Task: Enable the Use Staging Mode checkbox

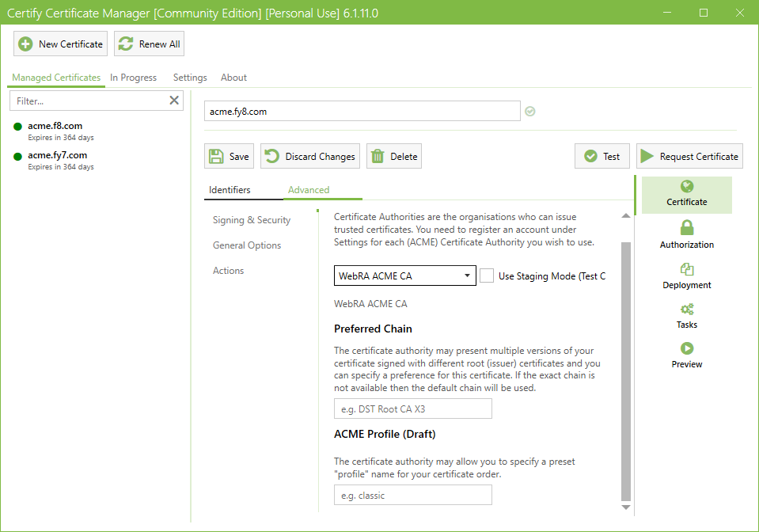Action: (x=487, y=276)
